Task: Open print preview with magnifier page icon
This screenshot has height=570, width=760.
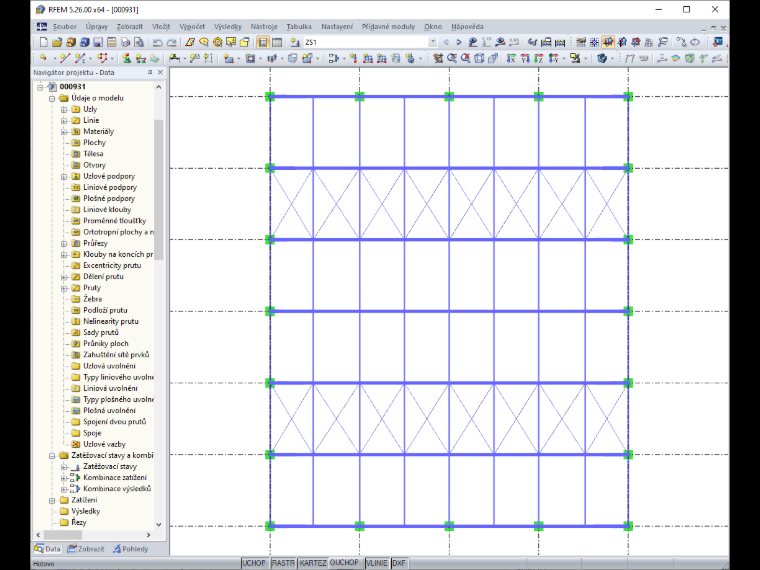Action: (x=139, y=42)
